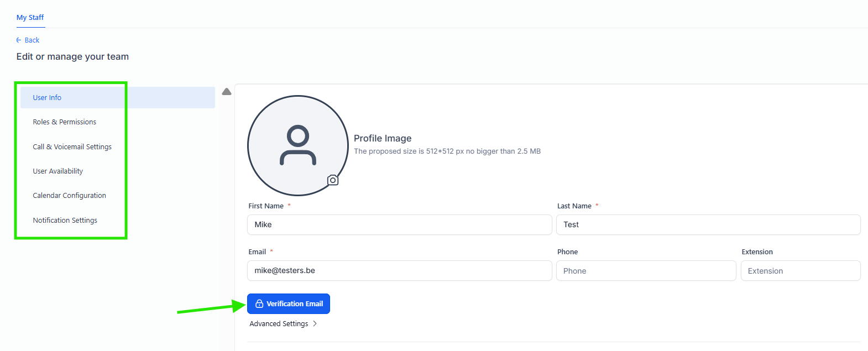Open Calendar Configuration section
The width and height of the screenshot is (868, 351).
pos(69,196)
